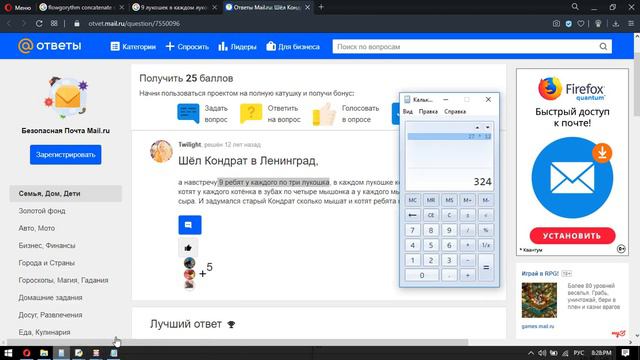Click the 7 key on Calculator
Image resolution: width=640 pixels, height=360 pixels.
pos(412,230)
